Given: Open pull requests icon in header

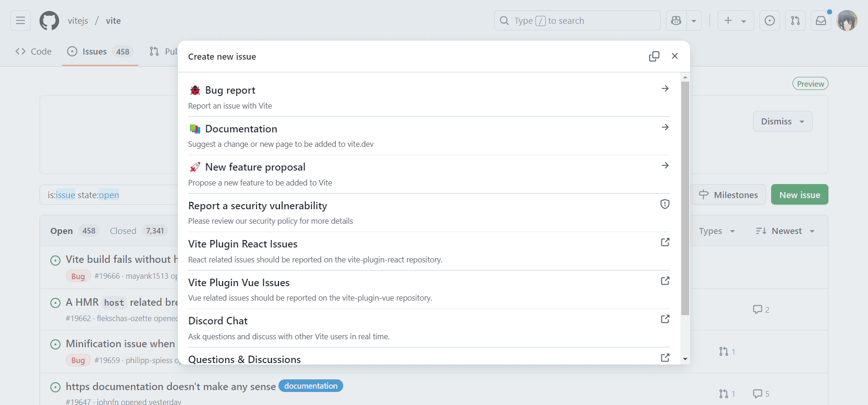Looking at the screenshot, I should tap(795, 21).
